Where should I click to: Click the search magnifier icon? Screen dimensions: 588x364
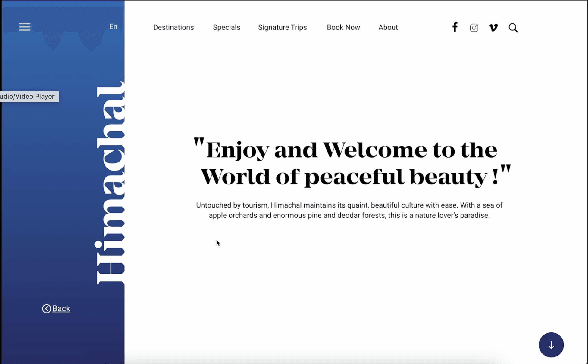coord(513,28)
